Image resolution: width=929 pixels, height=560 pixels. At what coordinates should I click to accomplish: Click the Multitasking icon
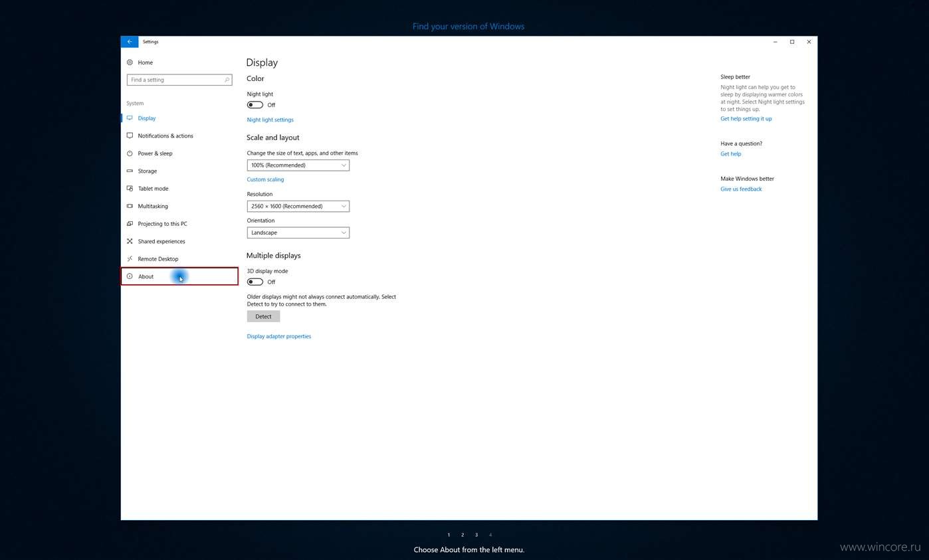click(x=130, y=206)
